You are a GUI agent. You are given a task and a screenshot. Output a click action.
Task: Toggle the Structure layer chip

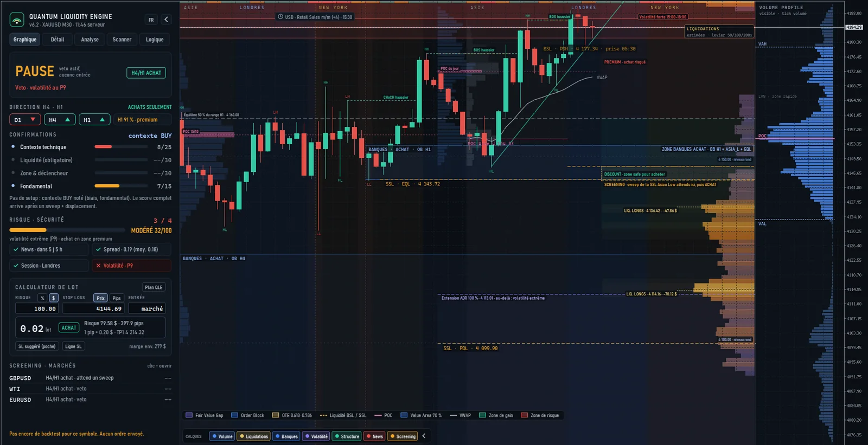[347, 436]
